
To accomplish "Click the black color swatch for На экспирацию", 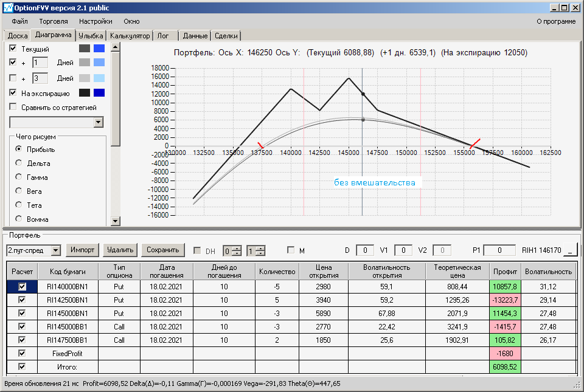I will [85, 93].
